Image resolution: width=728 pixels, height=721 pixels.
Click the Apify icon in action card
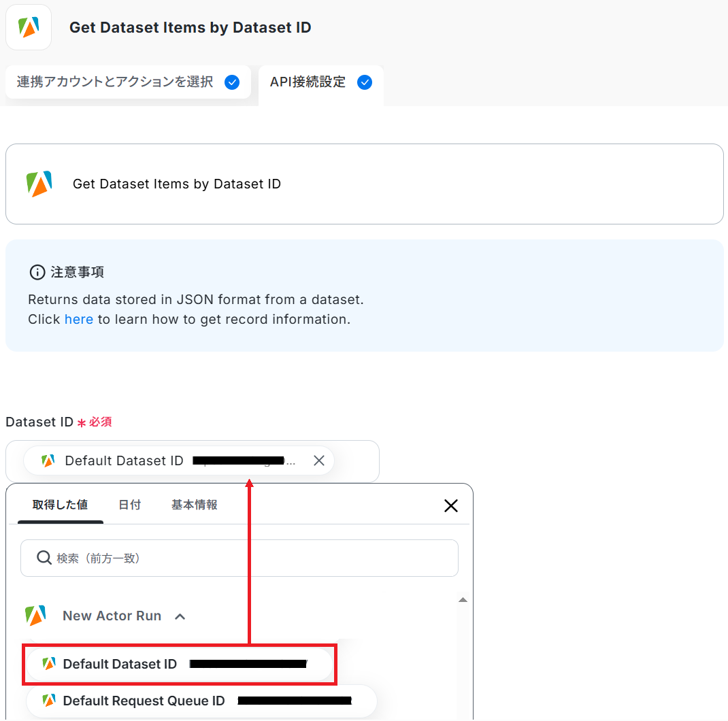pyautogui.click(x=39, y=184)
